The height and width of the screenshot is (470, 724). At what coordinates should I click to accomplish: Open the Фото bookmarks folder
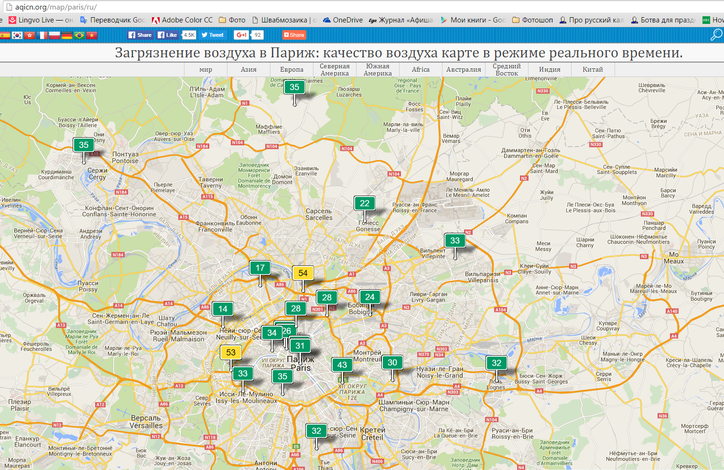[232, 20]
